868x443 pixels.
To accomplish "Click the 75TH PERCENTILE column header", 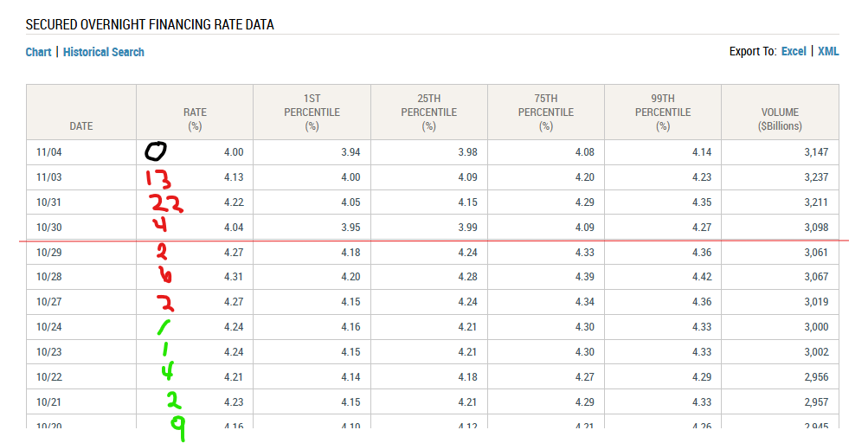I will pos(545,112).
